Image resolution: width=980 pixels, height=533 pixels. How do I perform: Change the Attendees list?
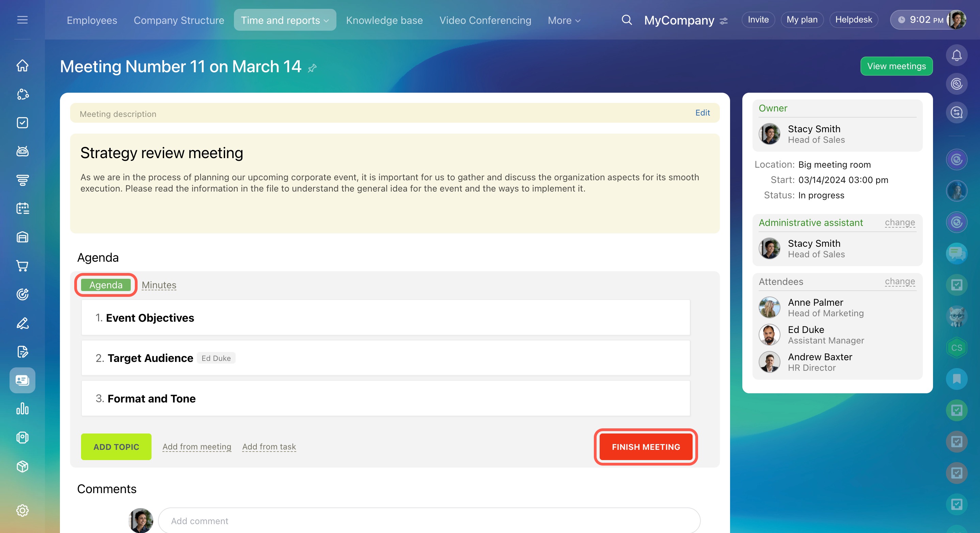[899, 282]
